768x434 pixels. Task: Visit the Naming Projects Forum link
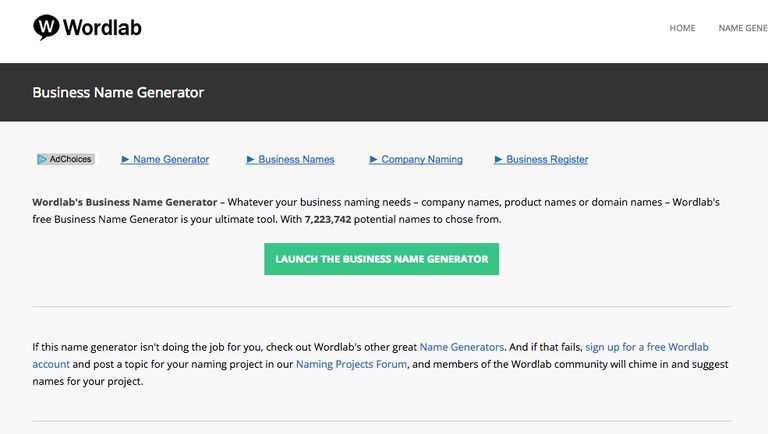(351, 364)
